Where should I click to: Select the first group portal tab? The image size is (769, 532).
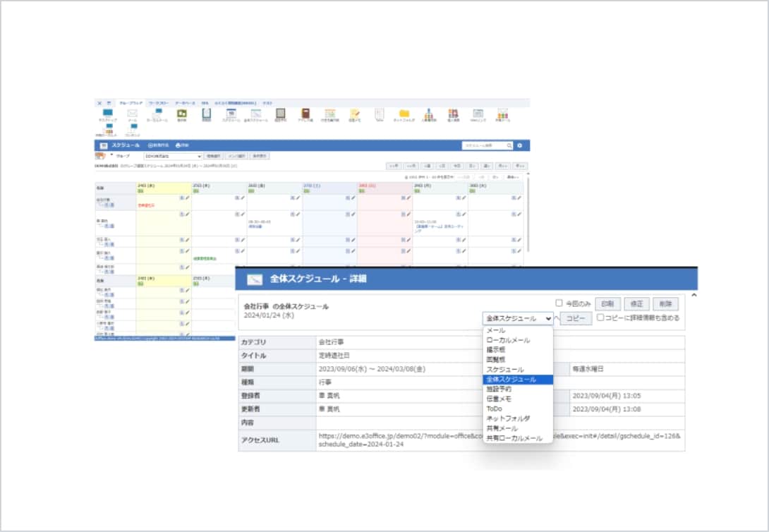coord(131,103)
